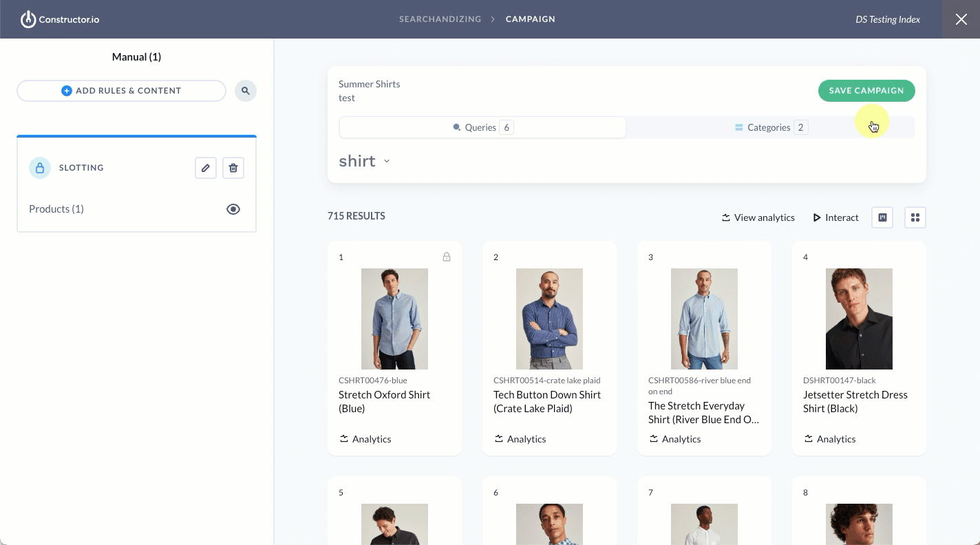980x545 pixels.
Task: Click Add Rules & Content button
Action: click(121, 91)
